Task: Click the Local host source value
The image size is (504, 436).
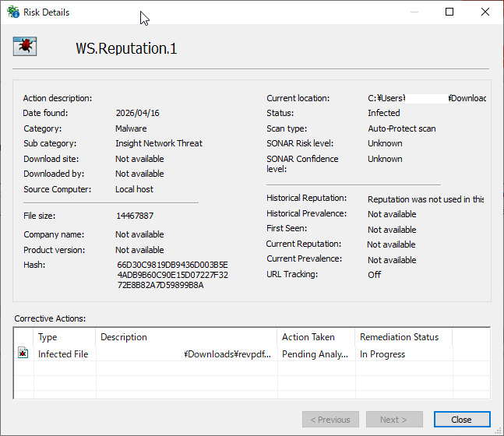Action: (x=134, y=189)
